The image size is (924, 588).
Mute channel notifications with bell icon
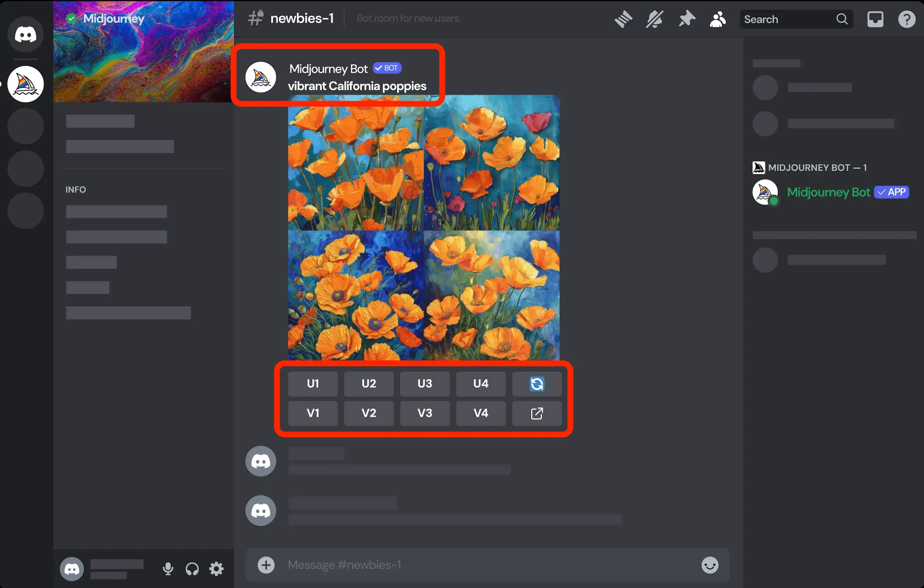pyautogui.click(x=655, y=19)
